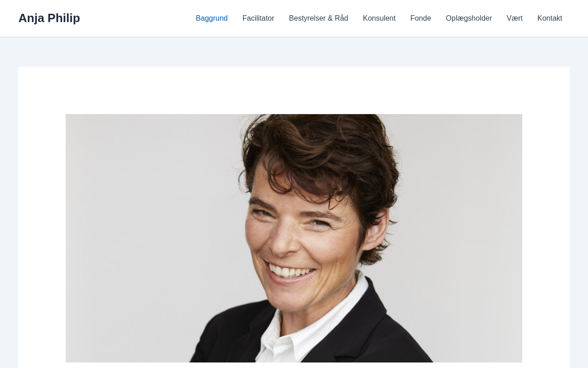Select the Konsulent menu link

pyautogui.click(x=379, y=18)
